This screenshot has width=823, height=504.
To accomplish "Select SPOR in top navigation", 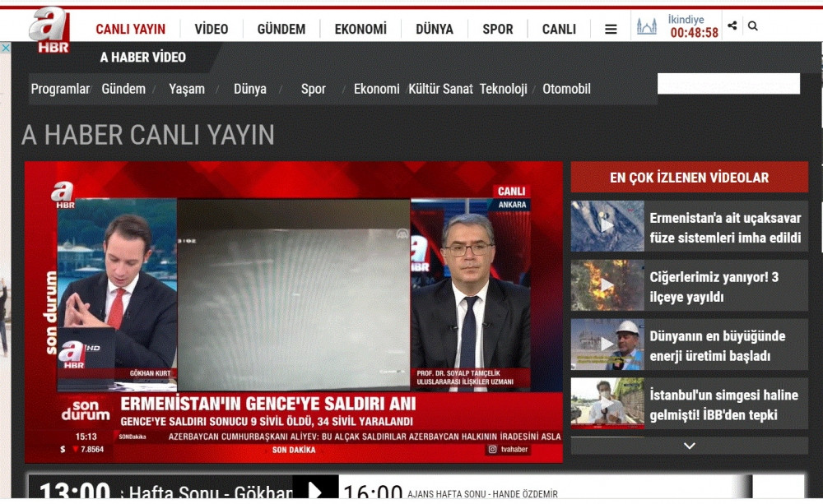I will coord(498,30).
